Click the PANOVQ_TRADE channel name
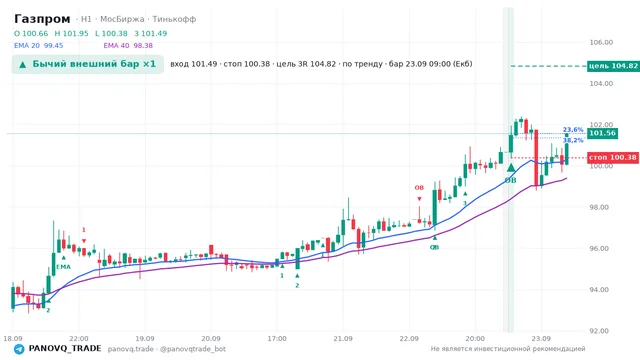Image resolution: width=640 pixels, height=360 pixels. tap(65, 349)
